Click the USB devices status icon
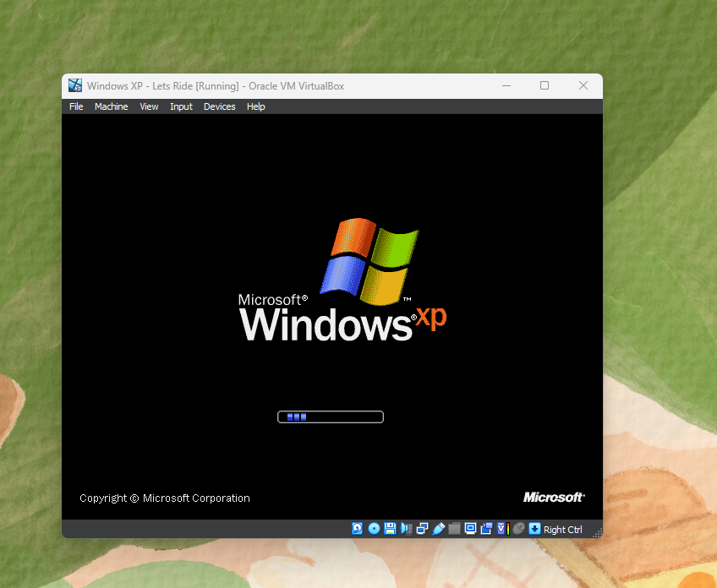Screen dimensions: 717x588 pyautogui.click(x=439, y=529)
